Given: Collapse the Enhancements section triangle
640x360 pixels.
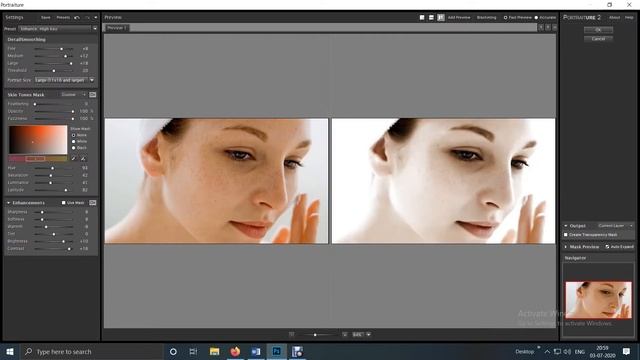Looking at the screenshot, I should [8, 202].
